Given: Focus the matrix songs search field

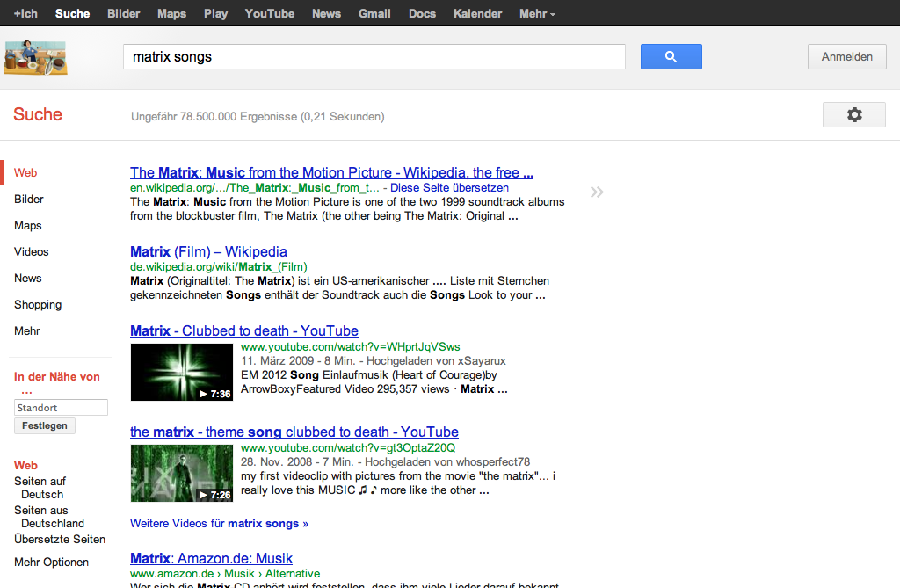Looking at the screenshot, I should [374, 57].
